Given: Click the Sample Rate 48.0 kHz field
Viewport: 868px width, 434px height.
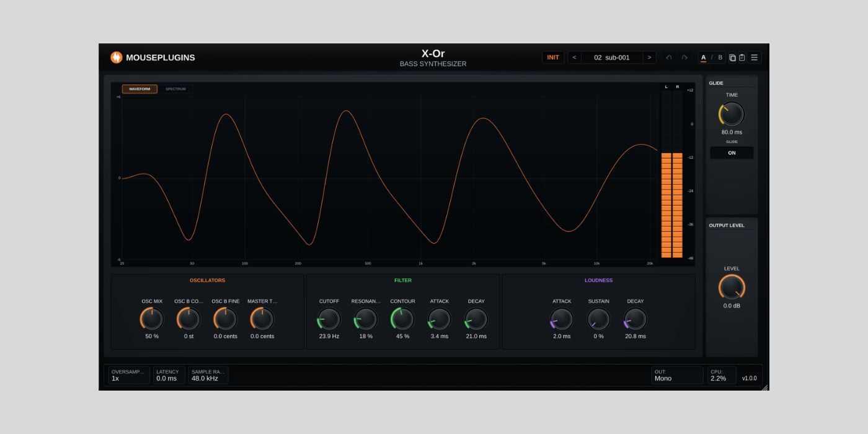Looking at the screenshot, I should click(208, 375).
